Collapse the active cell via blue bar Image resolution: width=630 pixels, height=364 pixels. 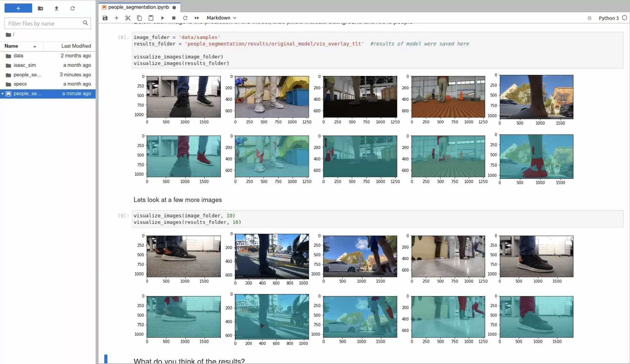[106, 359]
